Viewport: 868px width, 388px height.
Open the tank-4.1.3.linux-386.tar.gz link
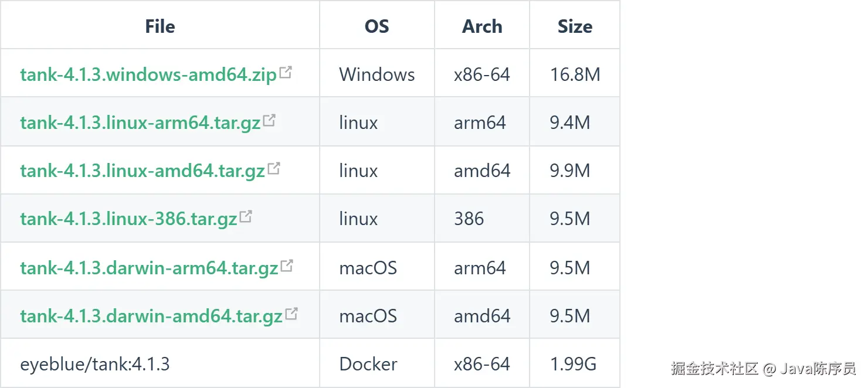(x=128, y=219)
